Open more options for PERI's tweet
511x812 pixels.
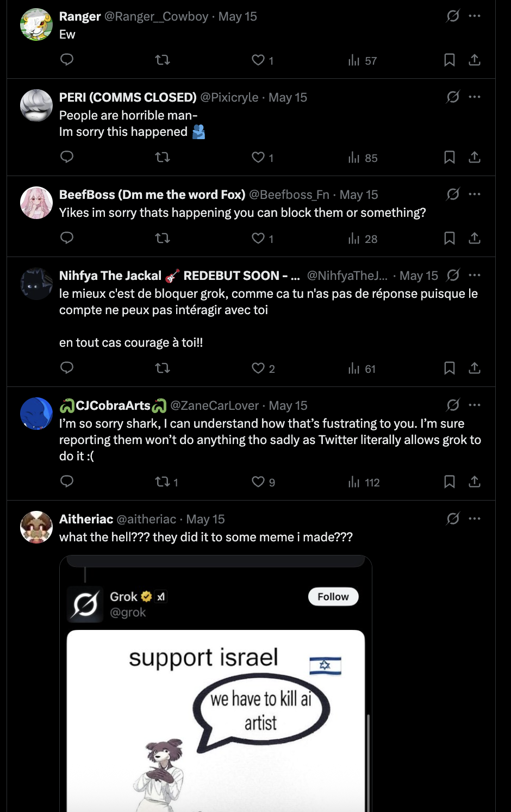click(x=475, y=97)
